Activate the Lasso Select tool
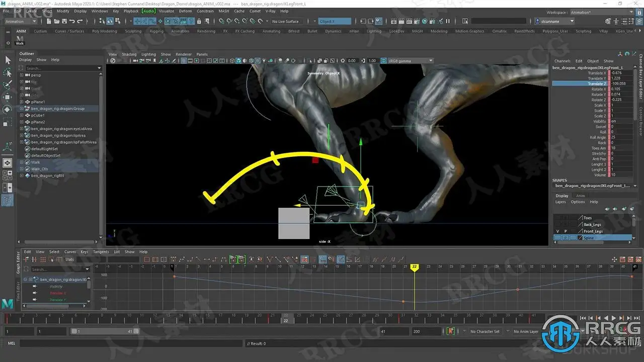Image resolution: width=644 pixels, height=362 pixels. point(8,72)
